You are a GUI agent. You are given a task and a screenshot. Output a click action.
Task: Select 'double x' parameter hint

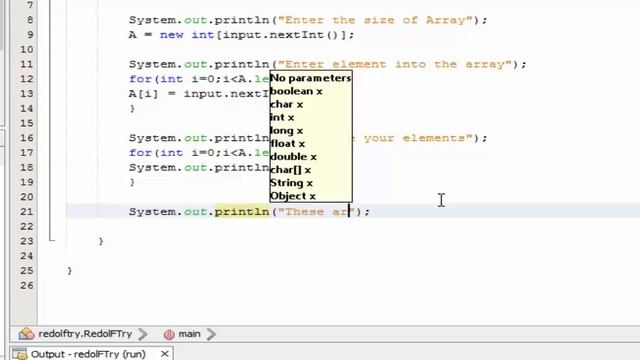293,156
